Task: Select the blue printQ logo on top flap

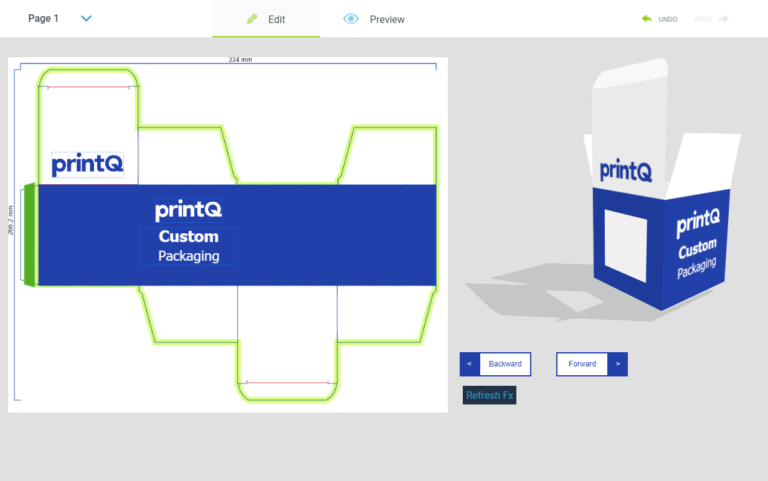Action: [x=87, y=165]
